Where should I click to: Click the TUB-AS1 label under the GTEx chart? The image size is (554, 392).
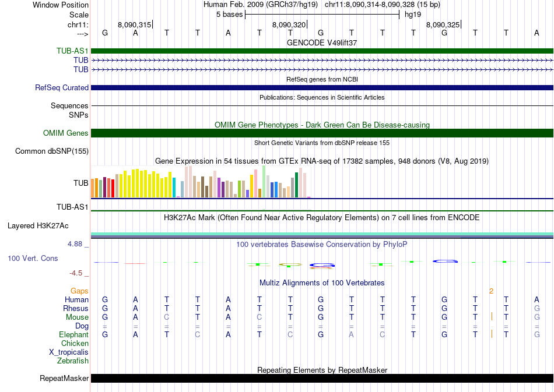[x=72, y=207]
